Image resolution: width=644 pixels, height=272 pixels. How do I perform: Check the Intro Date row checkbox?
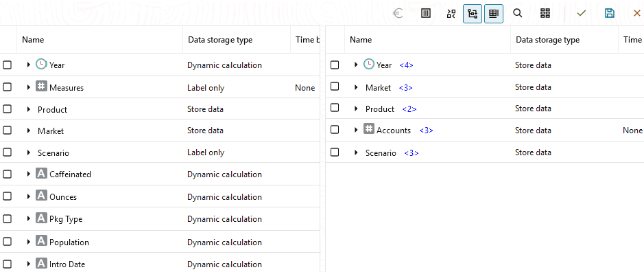7,264
